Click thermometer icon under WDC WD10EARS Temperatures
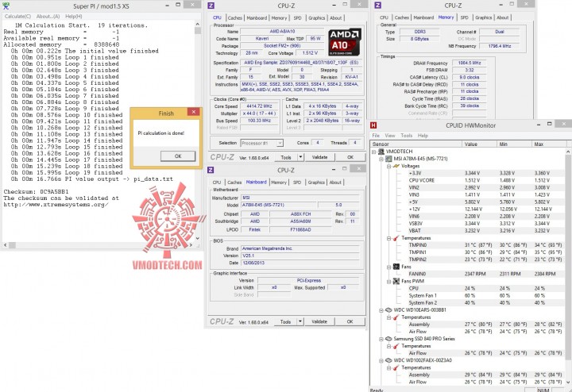This screenshot has width=572, height=392. [x=396, y=317]
